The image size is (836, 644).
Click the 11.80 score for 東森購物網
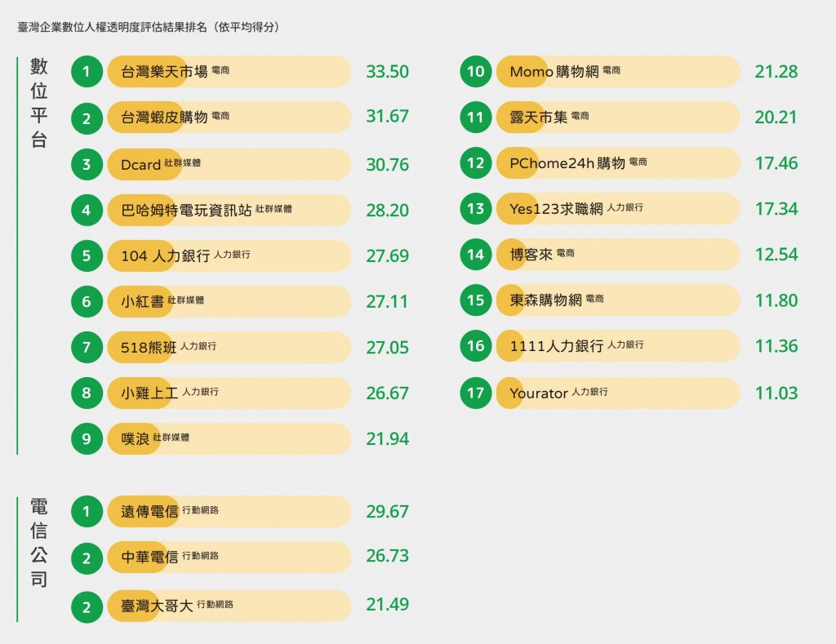(776, 300)
